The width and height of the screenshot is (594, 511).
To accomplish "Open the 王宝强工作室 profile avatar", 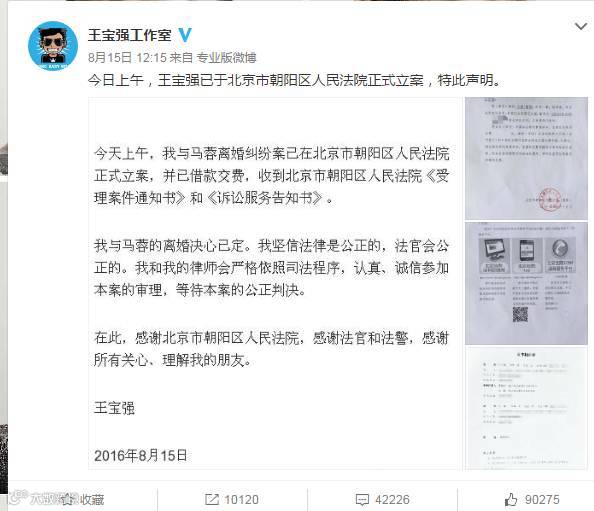I will tap(53, 46).
